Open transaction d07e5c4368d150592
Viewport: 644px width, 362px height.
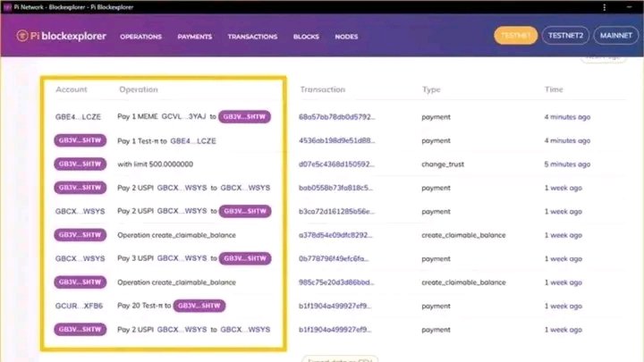click(x=337, y=164)
